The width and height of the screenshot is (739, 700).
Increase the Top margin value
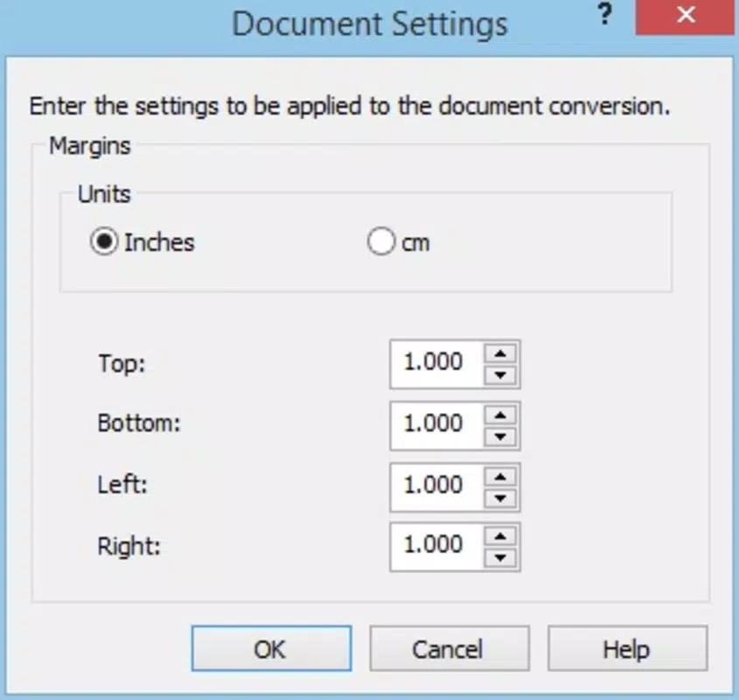coord(500,353)
